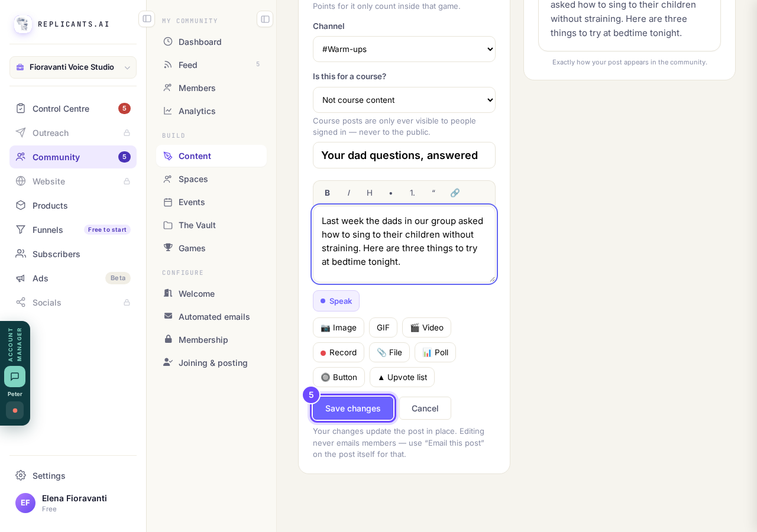Expand Fioravanti Voice Studio workspace switcher

pyautogui.click(x=73, y=67)
